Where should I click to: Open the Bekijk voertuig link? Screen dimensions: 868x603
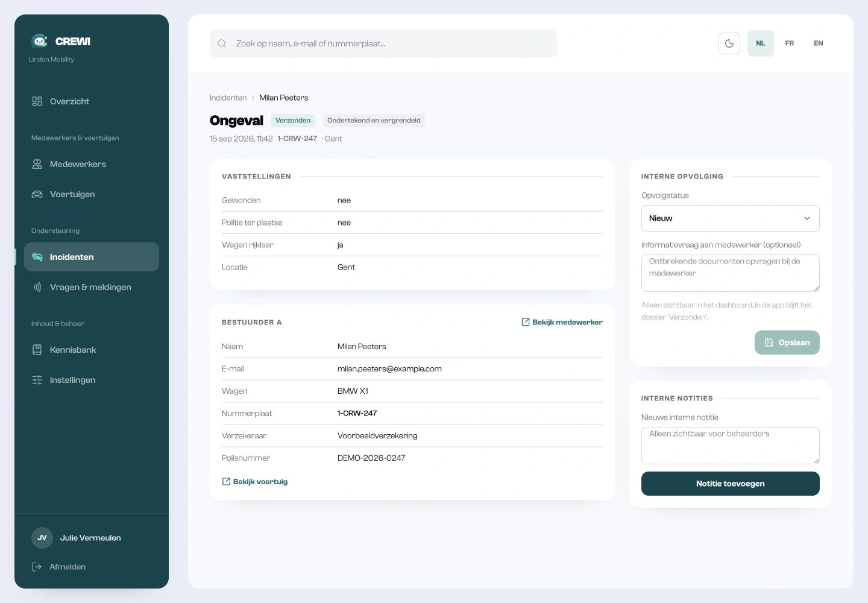point(255,481)
